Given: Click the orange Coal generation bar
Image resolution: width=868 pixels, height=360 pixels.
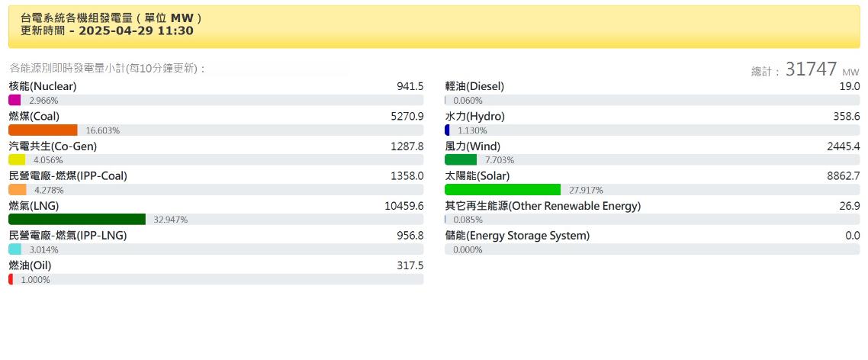Looking at the screenshot, I should 43,130.
